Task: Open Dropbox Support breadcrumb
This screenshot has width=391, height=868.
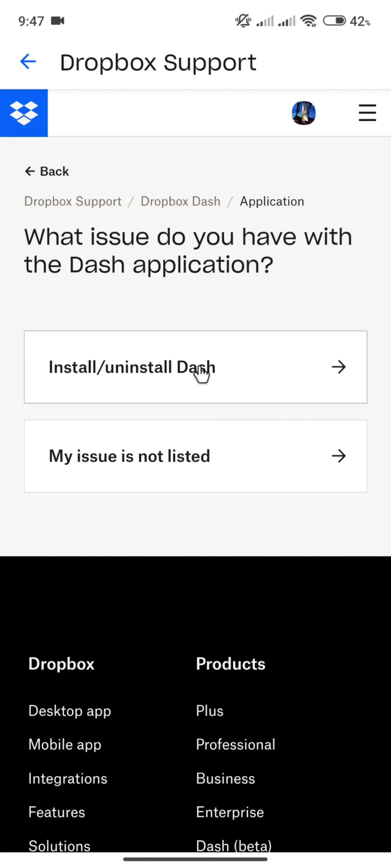Action: click(x=73, y=201)
